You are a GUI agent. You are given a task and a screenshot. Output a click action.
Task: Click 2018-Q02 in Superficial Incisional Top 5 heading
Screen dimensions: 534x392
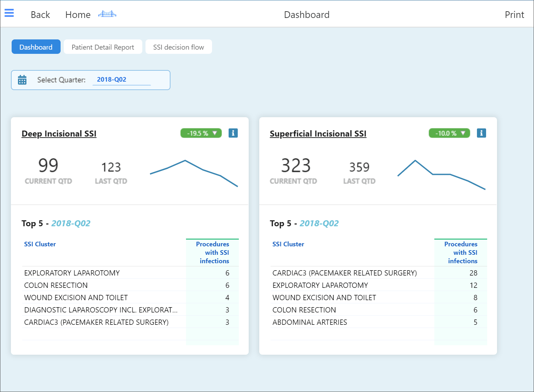319,223
